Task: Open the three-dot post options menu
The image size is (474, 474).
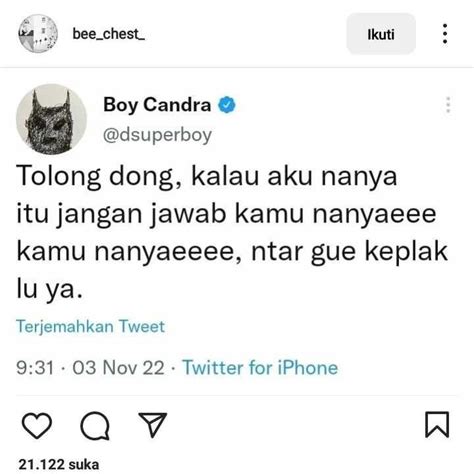Action: 445,34
